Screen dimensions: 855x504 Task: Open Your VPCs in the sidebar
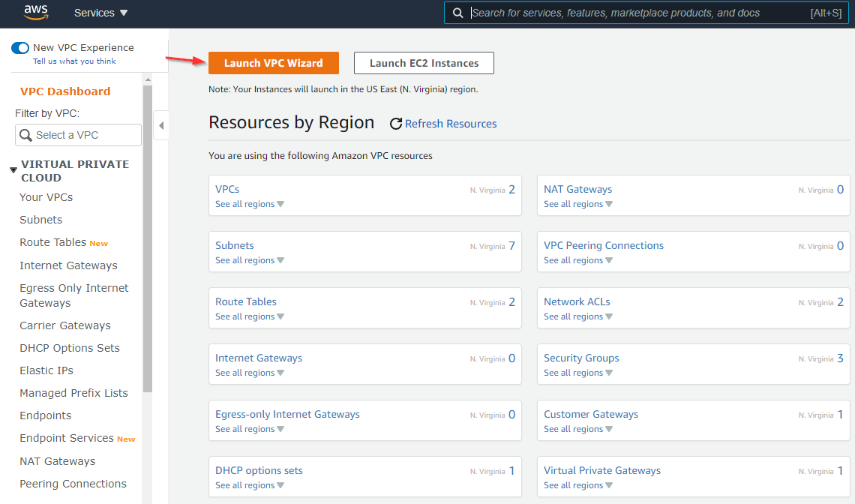pos(46,197)
